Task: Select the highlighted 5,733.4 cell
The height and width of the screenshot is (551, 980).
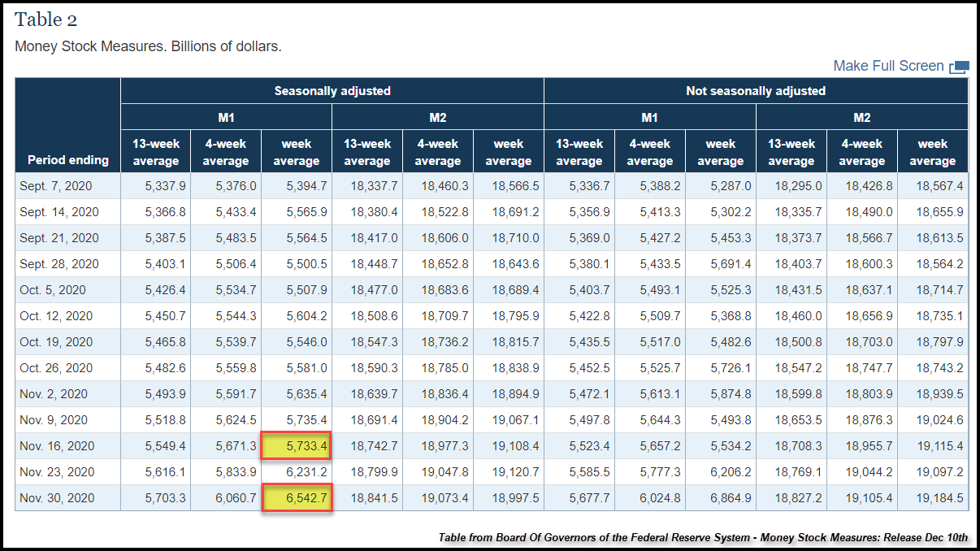Action: [x=297, y=446]
